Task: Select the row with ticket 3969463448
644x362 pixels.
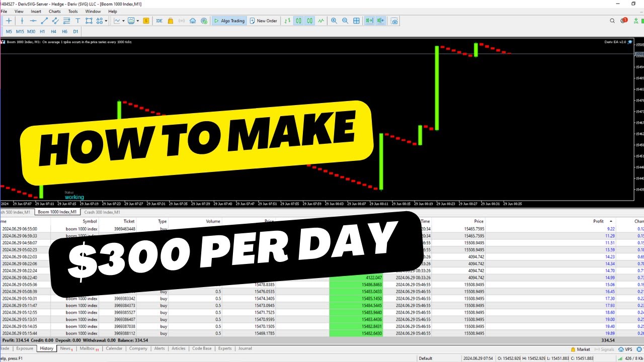Action: tap(322, 229)
